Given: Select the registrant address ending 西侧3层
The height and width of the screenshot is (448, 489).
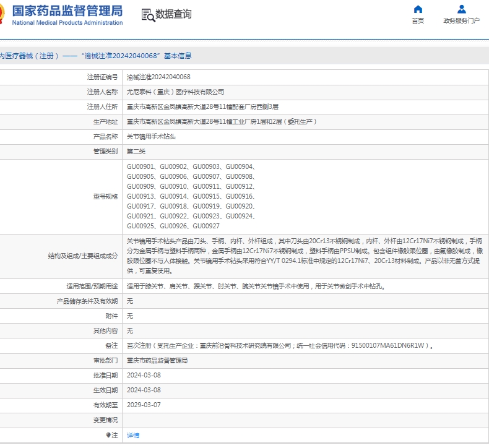Looking at the screenshot, I should pyautogui.click(x=202, y=107).
